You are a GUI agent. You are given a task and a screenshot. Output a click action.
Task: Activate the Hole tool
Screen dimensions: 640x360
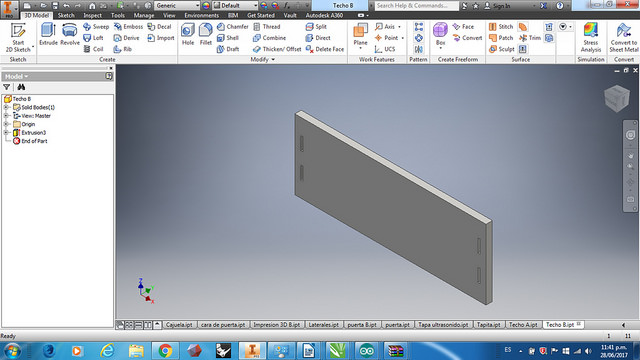click(188, 34)
